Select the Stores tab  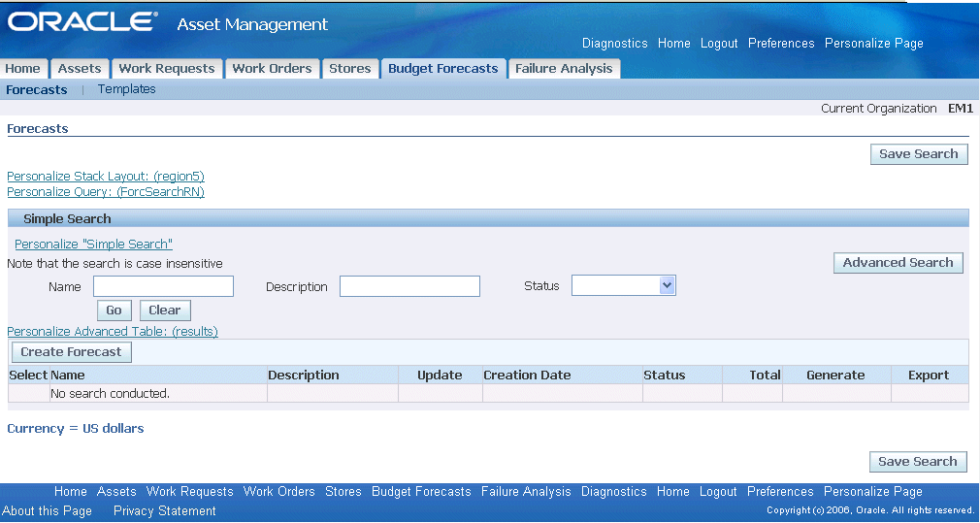point(350,69)
